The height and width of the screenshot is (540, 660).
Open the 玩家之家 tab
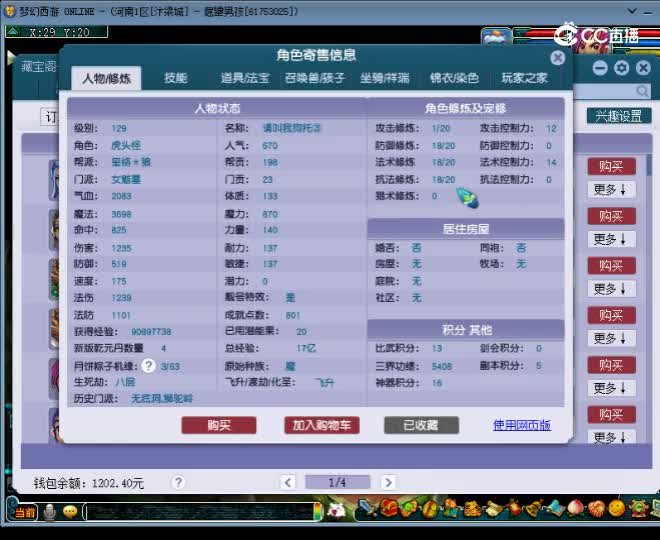pos(524,78)
